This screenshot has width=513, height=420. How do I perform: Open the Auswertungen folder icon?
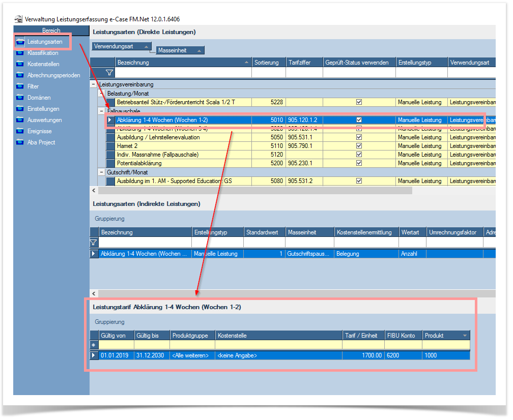[x=20, y=120]
